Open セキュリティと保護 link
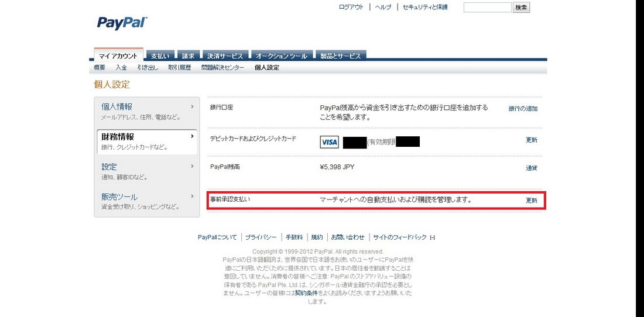Viewport: 644px width, 317px height. click(x=425, y=7)
